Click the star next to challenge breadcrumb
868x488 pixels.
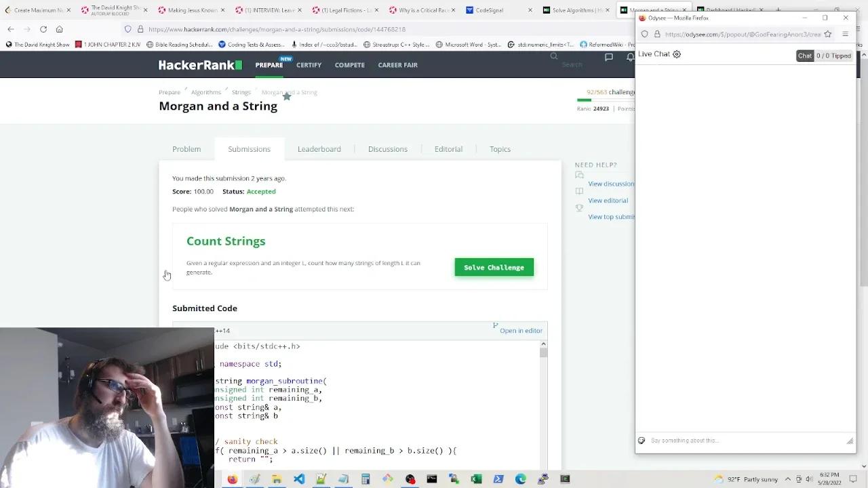[287, 96]
